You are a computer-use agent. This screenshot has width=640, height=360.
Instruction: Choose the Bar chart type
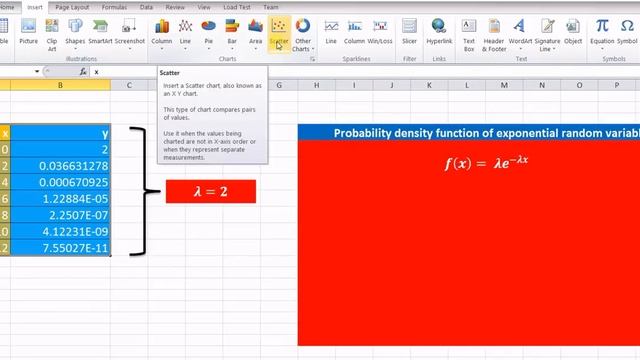(x=232, y=34)
